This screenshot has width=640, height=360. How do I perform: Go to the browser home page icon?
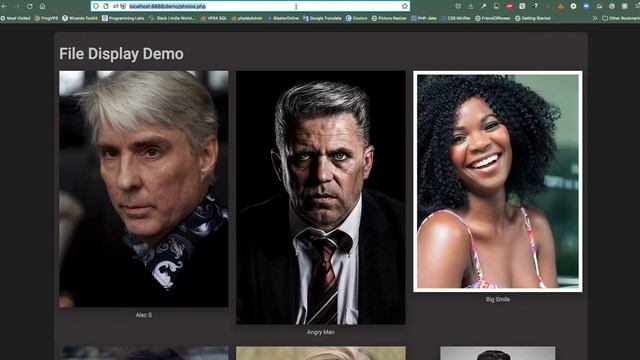coord(42,6)
